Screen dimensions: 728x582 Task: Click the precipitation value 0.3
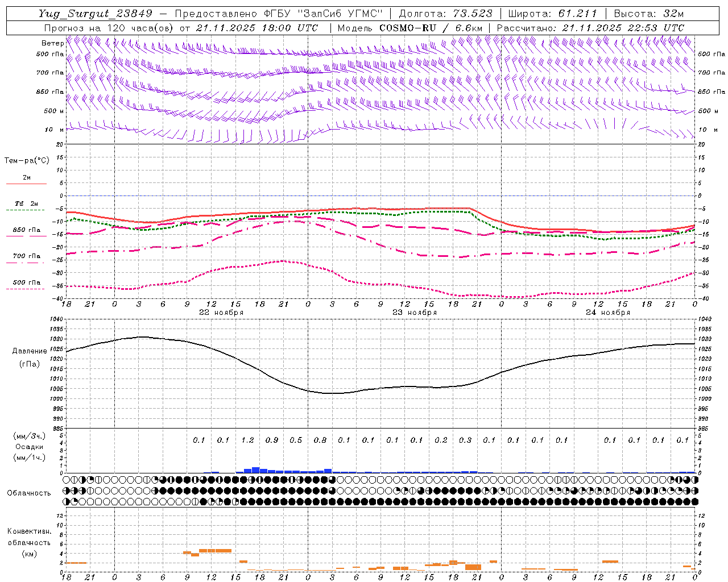tap(465, 440)
